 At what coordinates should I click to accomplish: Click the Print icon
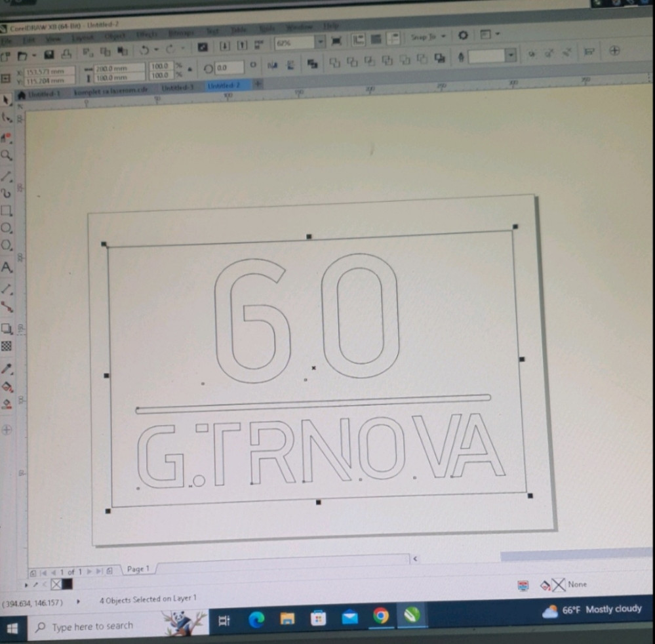pyautogui.click(x=66, y=54)
